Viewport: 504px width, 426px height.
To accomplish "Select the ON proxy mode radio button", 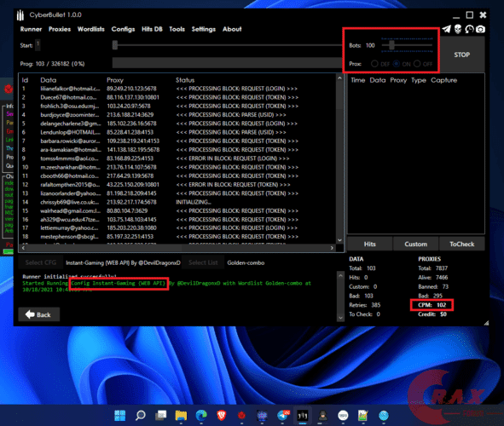I will [x=397, y=64].
